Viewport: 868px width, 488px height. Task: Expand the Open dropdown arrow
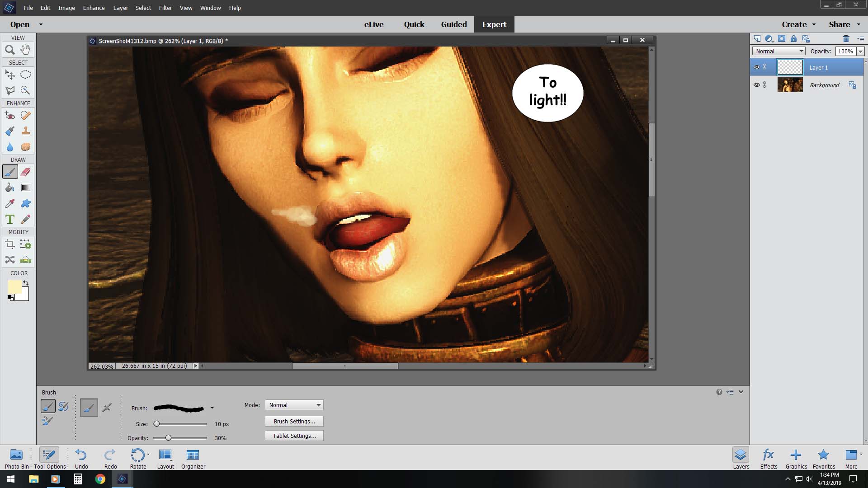[41, 24]
